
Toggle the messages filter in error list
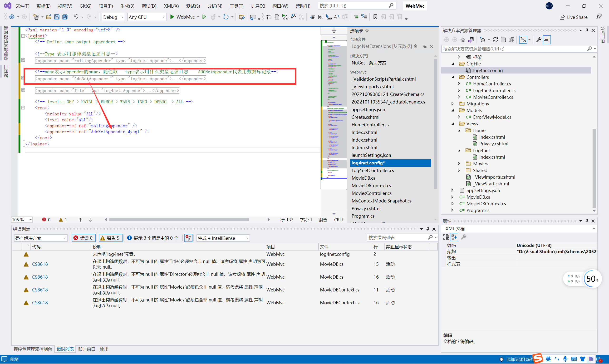click(153, 238)
